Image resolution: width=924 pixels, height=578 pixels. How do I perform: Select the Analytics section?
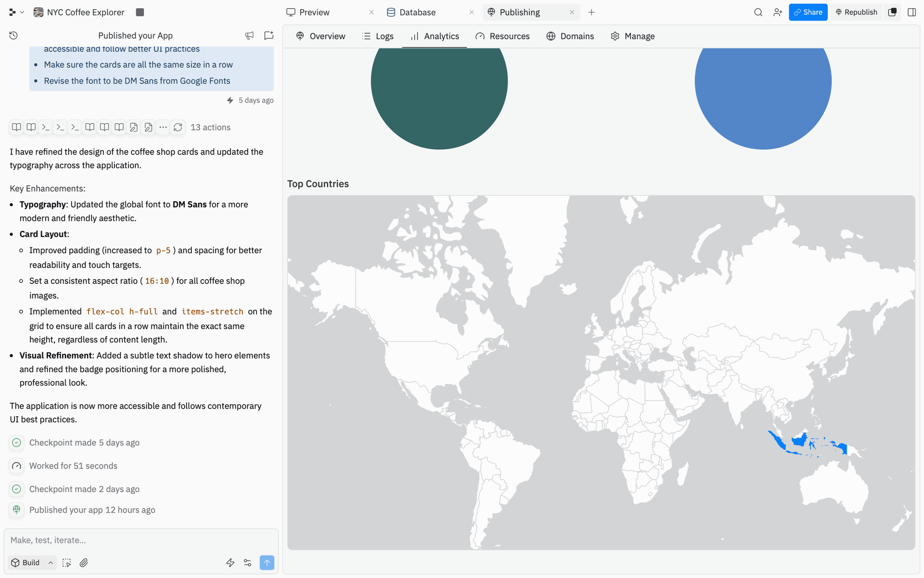[x=435, y=36]
